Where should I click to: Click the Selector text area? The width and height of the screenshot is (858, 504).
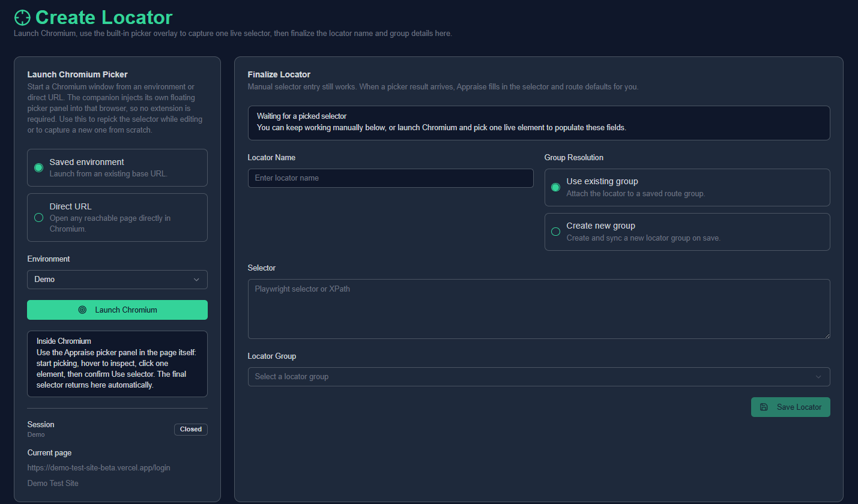click(x=539, y=308)
